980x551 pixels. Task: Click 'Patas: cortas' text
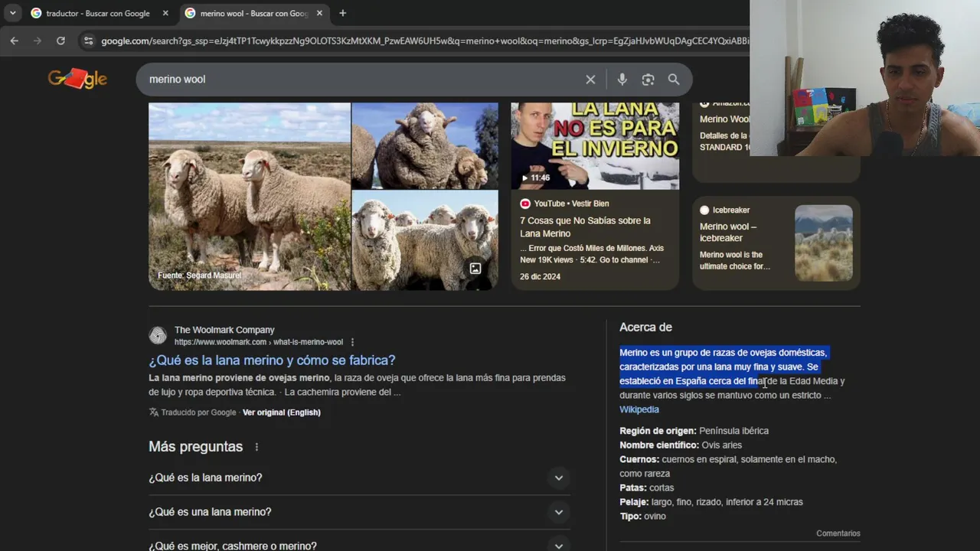click(646, 488)
